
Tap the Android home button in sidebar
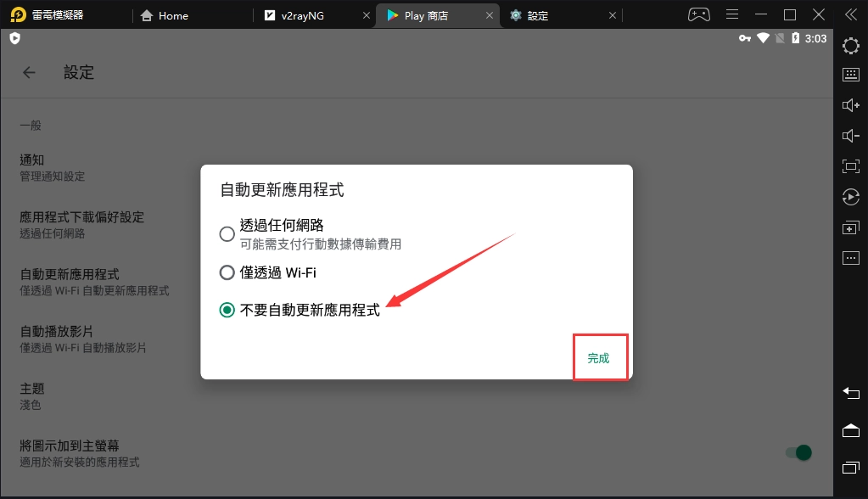pos(851,430)
